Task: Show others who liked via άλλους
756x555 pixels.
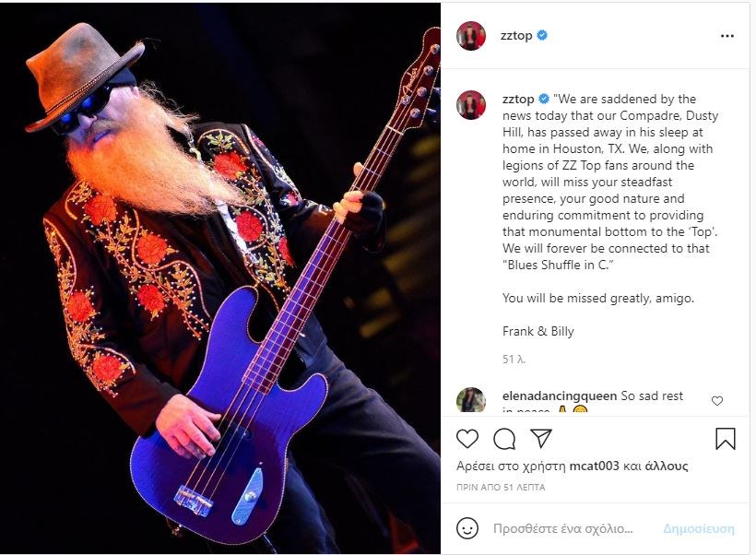Action: (666, 466)
